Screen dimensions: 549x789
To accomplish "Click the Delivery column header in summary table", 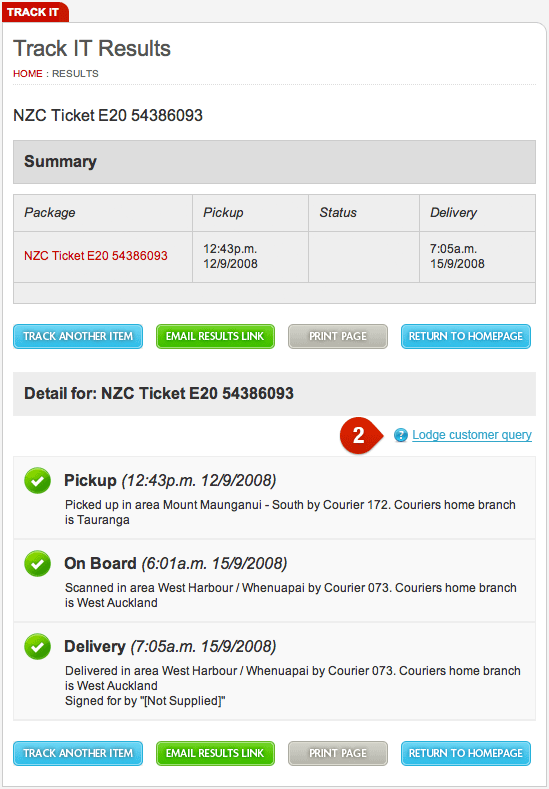I will 478,213.
